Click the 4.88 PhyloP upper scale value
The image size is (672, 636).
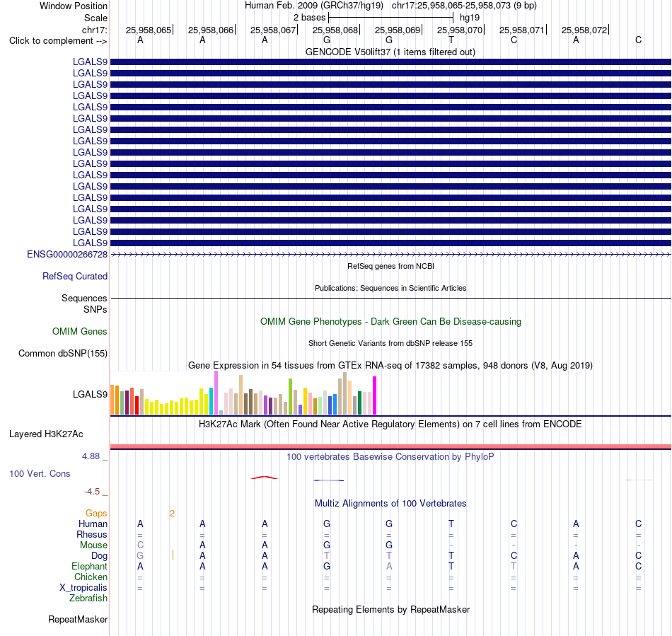[x=91, y=456]
